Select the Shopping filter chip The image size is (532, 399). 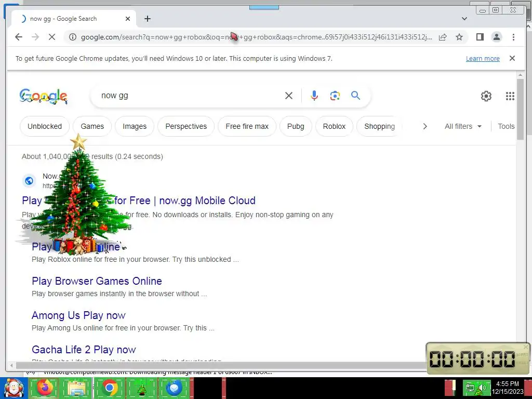coord(379,126)
